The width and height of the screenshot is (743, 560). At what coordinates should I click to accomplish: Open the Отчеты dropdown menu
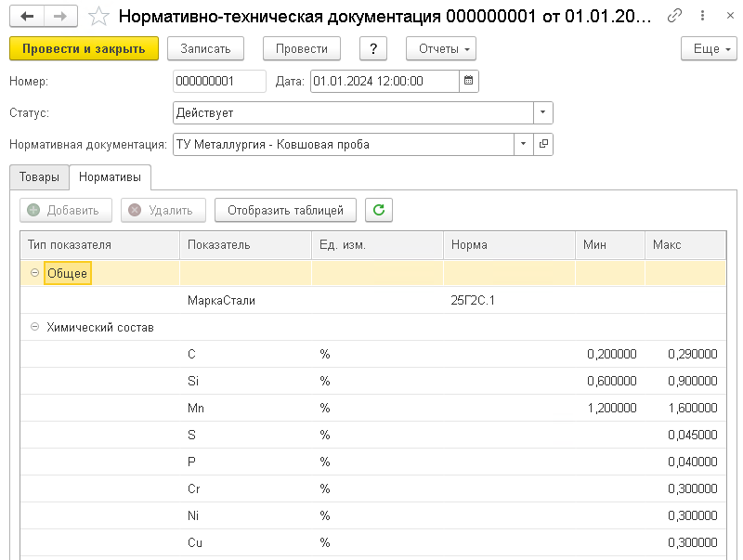point(441,49)
